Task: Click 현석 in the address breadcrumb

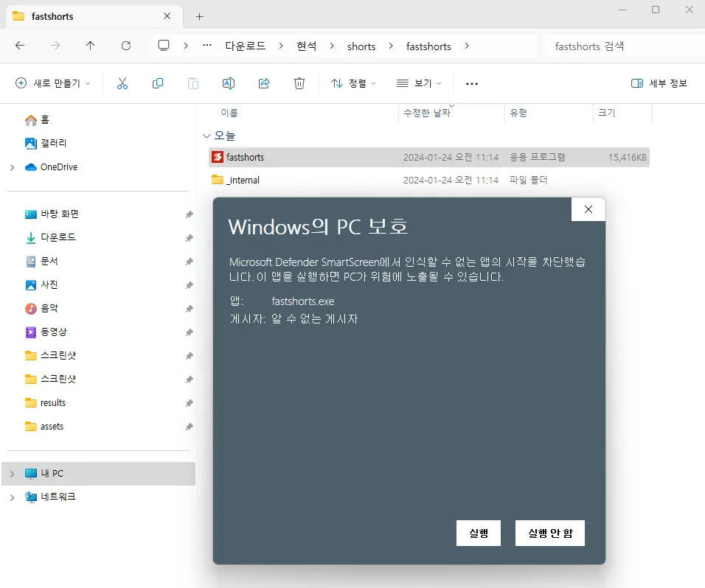Action: tap(307, 46)
